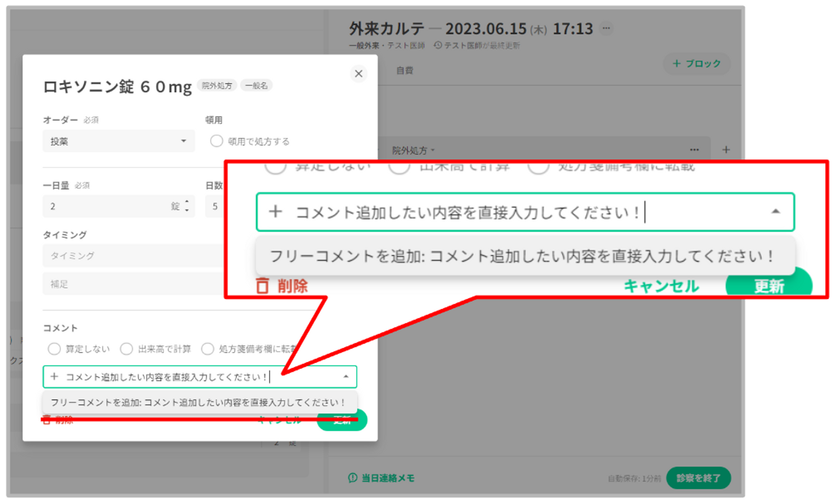This screenshot has width=836, height=504.
Task: Collapse the comment combo box arrow
Action: pos(346,377)
